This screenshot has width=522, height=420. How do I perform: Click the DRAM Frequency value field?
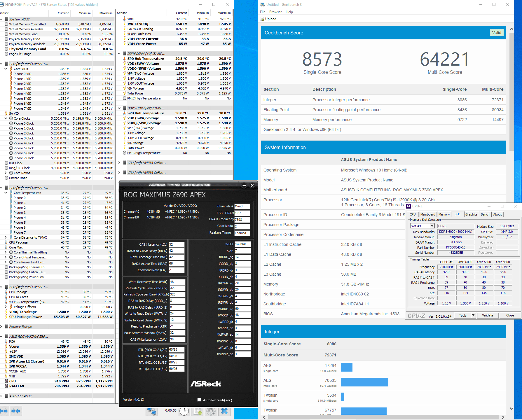click(x=242, y=220)
